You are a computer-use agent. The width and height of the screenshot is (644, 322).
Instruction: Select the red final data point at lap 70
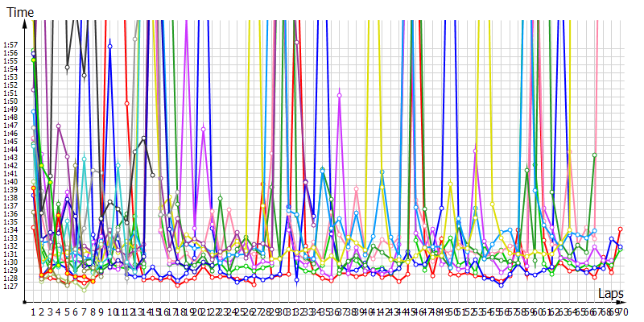(620, 229)
